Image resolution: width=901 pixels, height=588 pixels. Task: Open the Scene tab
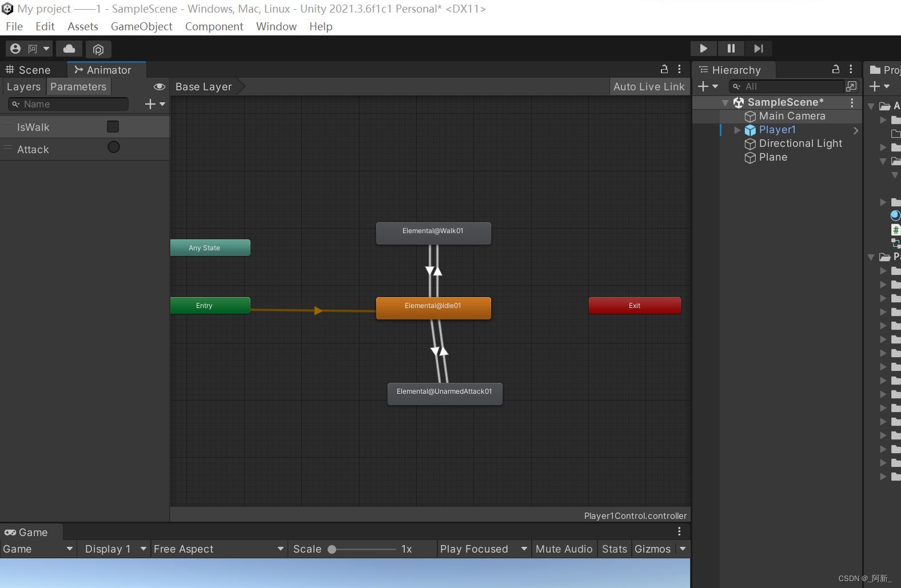(29, 70)
